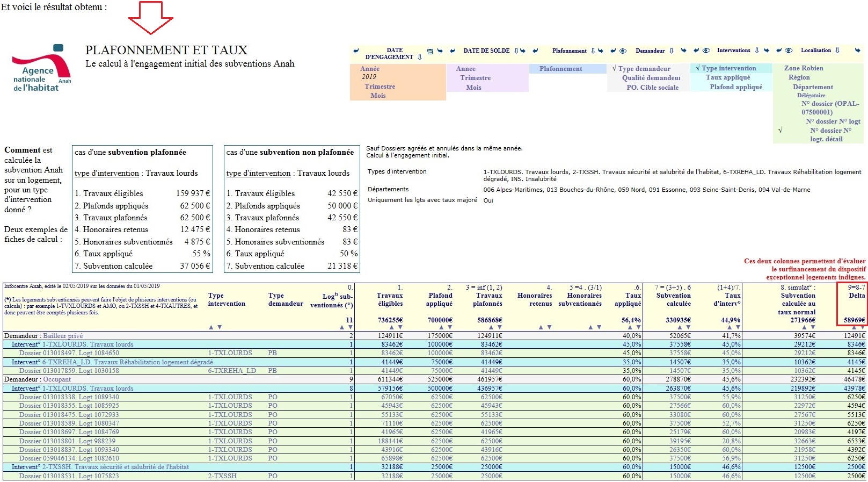Select Mois under DATE DE SOLDE
This screenshot has height=482, width=868.
click(473, 88)
